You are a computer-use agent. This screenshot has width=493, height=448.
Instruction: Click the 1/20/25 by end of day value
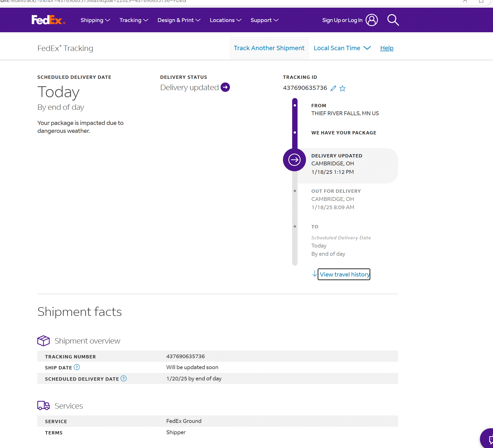tap(194, 379)
